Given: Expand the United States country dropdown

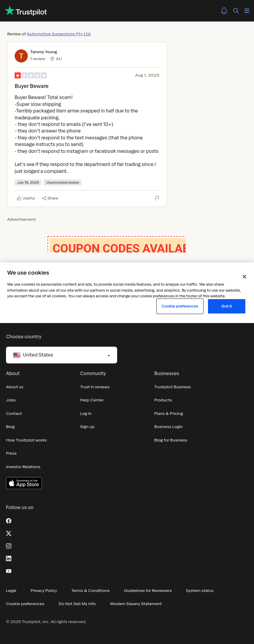Looking at the screenshot, I should pos(62,355).
